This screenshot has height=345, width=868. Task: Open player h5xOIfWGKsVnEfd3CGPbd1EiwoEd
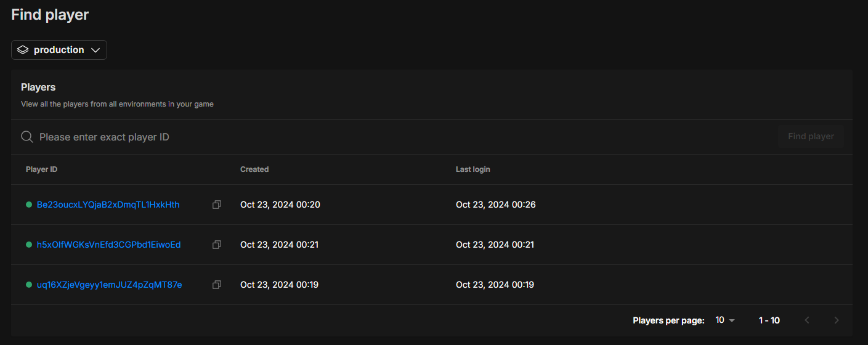109,245
